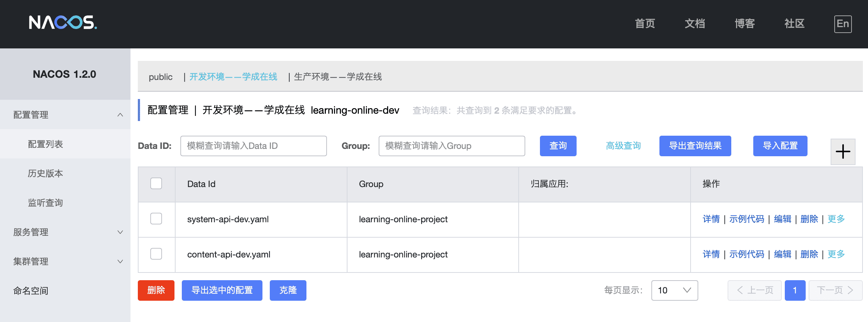
Task: View 详情 for system-api-dev.yaml
Action: point(711,219)
